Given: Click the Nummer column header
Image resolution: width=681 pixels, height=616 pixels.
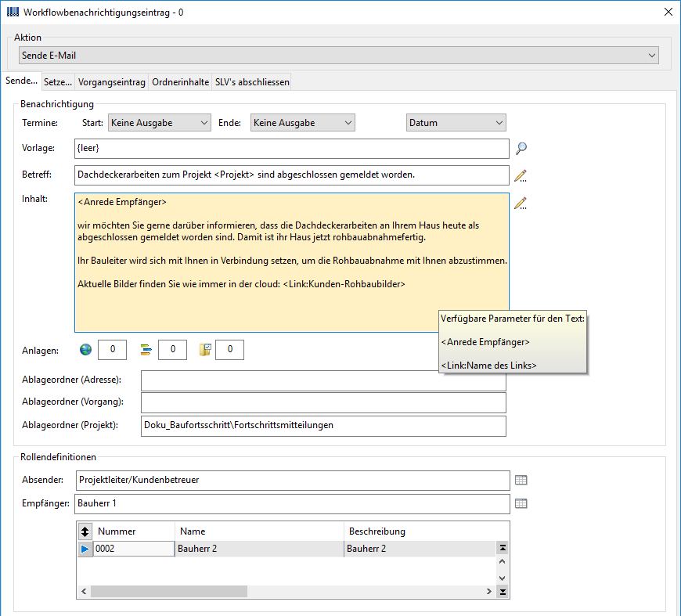Looking at the screenshot, I should pyautogui.click(x=134, y=531).
